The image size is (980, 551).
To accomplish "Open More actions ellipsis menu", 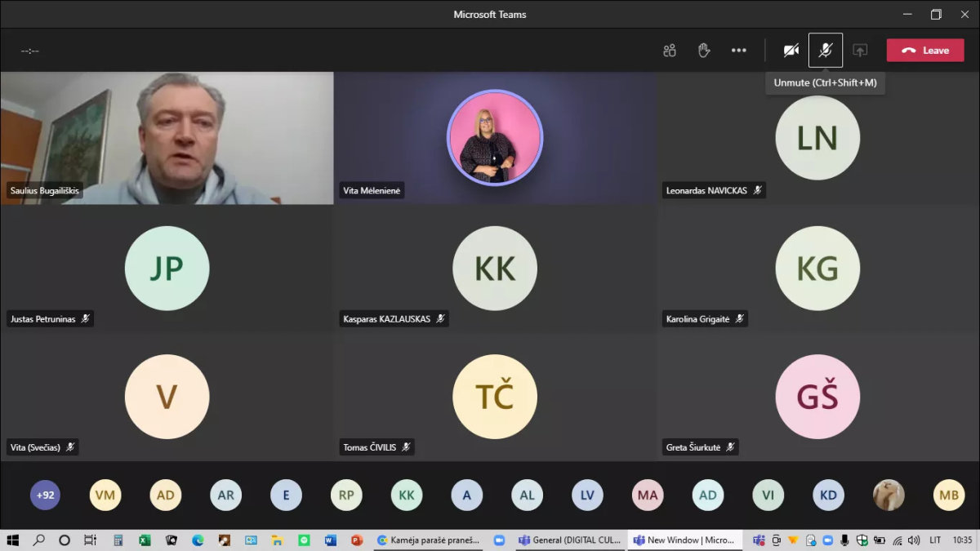I will (739, 51).
